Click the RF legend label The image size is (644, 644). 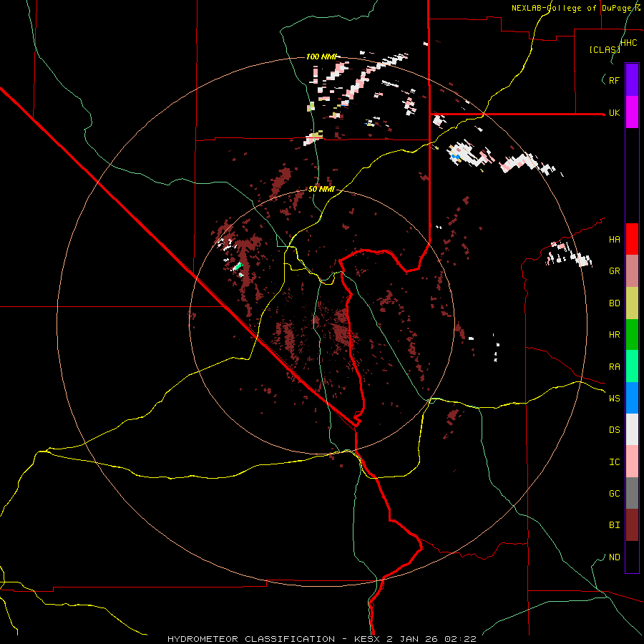[614, 80]
